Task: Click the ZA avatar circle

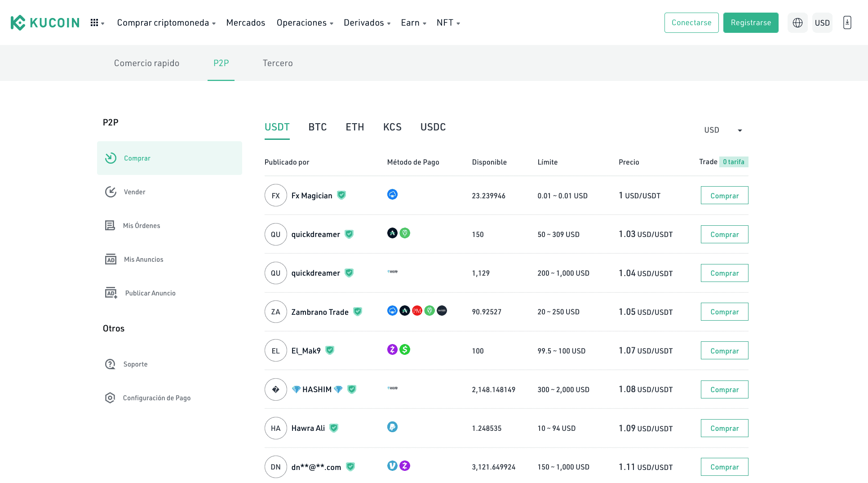Action: point(276,312)
